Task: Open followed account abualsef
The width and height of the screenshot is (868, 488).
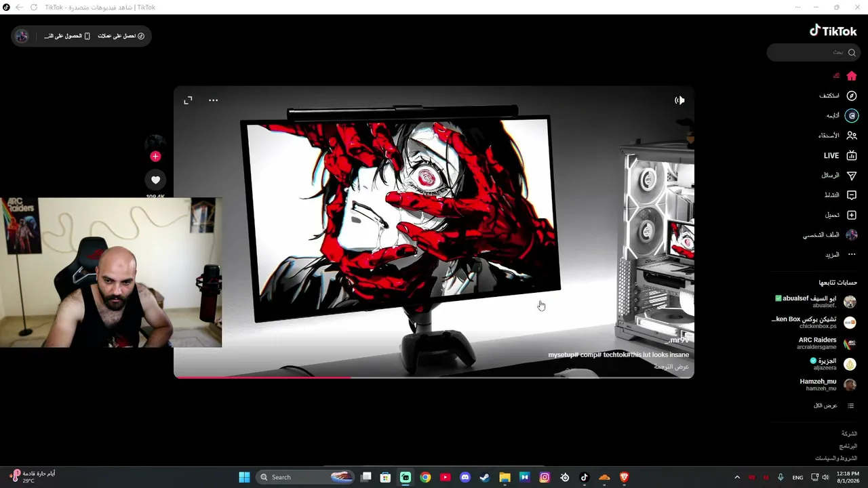Action: pyautogui.click(x=816, y=302)
